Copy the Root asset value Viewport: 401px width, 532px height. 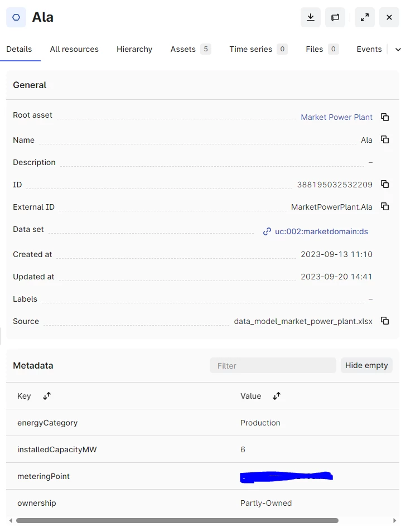[385, 117]
